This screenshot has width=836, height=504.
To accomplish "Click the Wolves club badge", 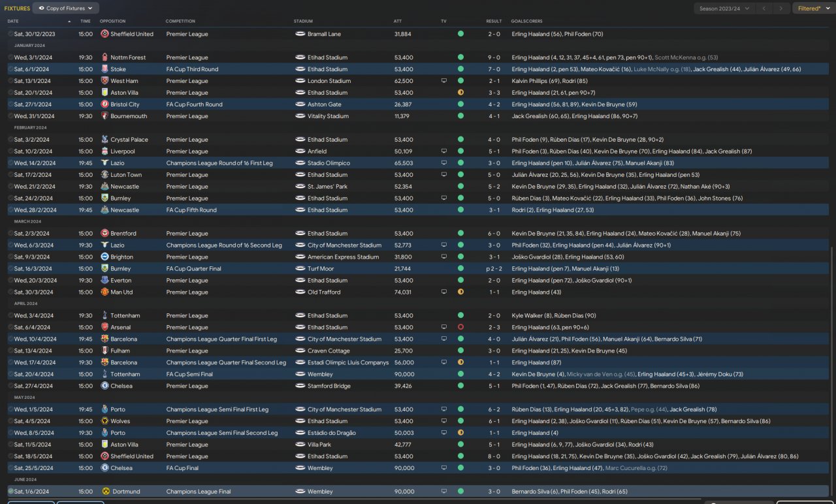I will point(104,422).
